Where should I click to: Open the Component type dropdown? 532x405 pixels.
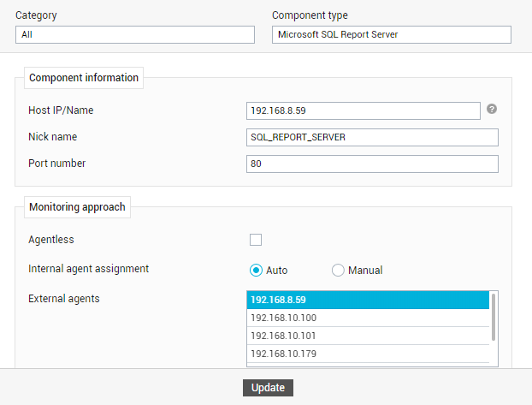click(392, 34)
